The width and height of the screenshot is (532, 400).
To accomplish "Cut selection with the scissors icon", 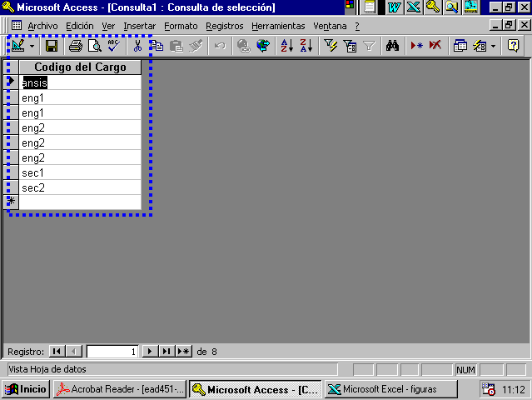I will pos(137,46).
